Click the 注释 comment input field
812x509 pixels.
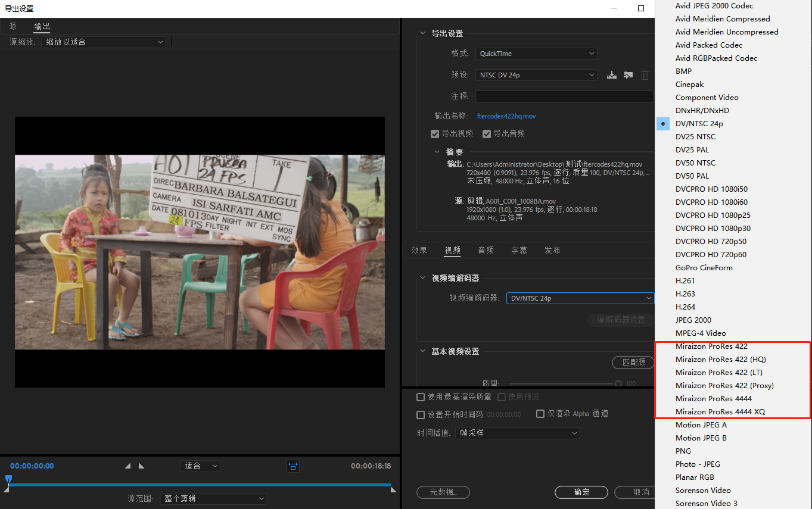coord(564,96)
